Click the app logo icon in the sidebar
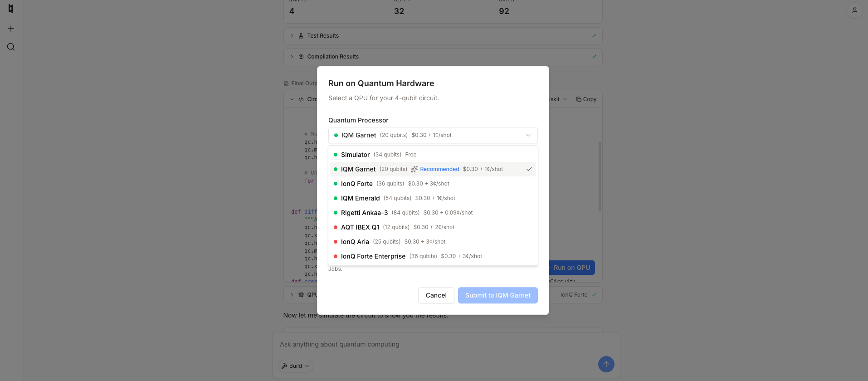The width and height of the screenshot is (868, 381). pyautogui.click(x=11, y=9)
